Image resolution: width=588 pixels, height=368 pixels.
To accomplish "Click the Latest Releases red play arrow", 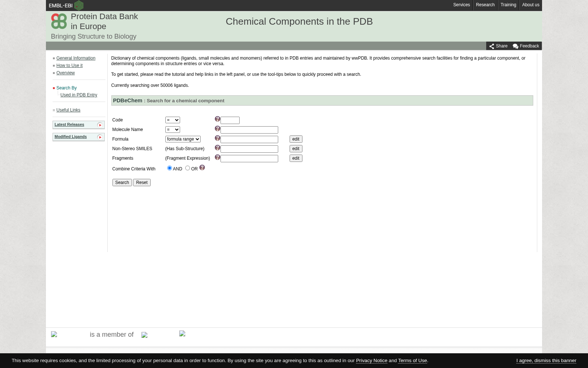I will click(x=100, y=125).
